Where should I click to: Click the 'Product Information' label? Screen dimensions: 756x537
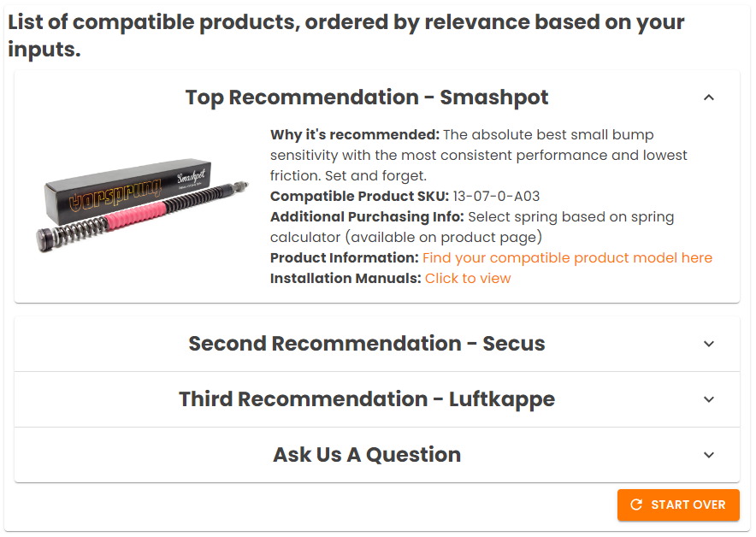tap(345, 258)
